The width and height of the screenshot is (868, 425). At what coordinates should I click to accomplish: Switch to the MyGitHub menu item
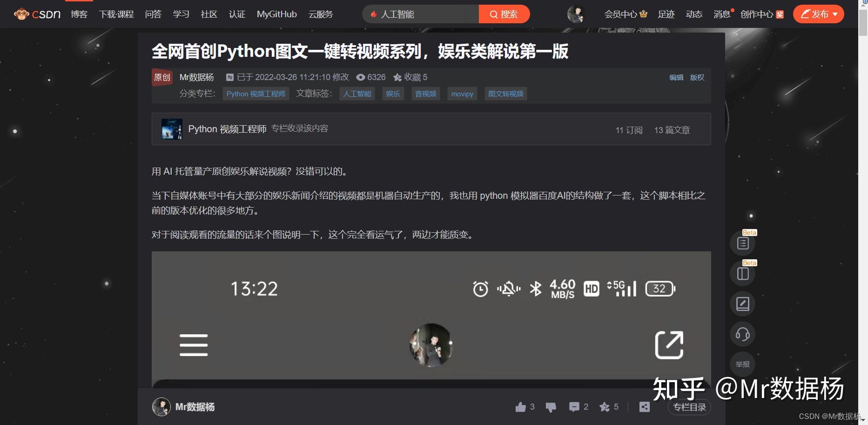[276, 14]
